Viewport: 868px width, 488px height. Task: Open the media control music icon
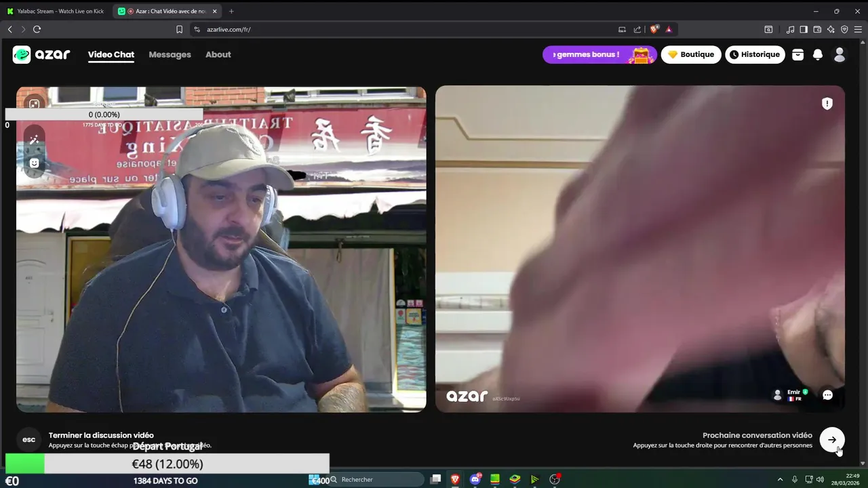coord(790,29)
